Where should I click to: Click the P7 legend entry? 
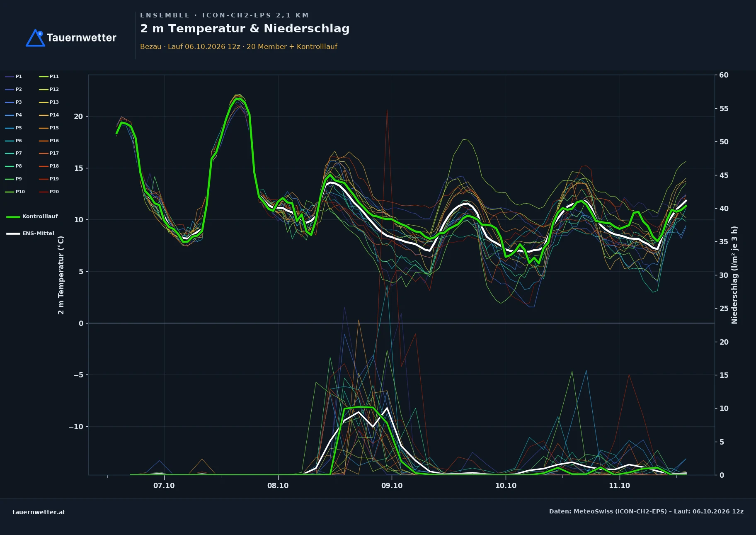pyautogui.click(x=14, y=153)
